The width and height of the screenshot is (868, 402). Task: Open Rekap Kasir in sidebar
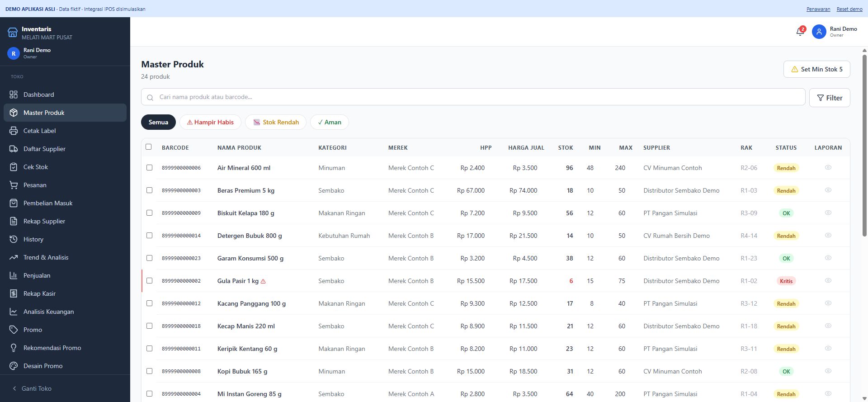65,293
